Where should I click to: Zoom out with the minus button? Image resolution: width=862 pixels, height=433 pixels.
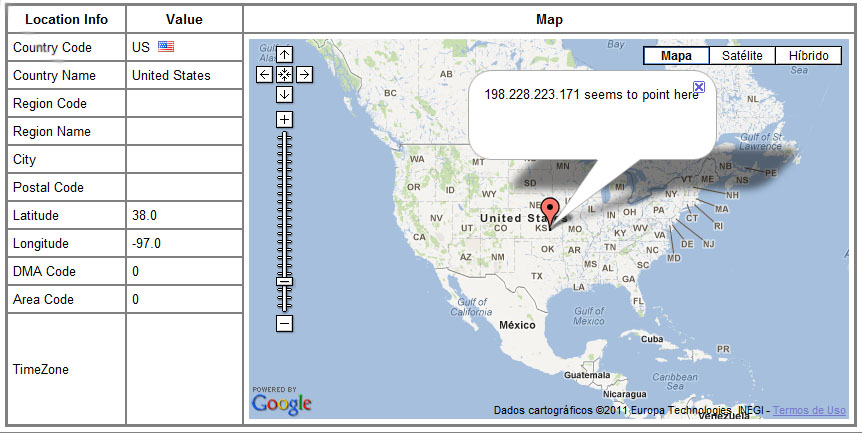coord(285,323)
